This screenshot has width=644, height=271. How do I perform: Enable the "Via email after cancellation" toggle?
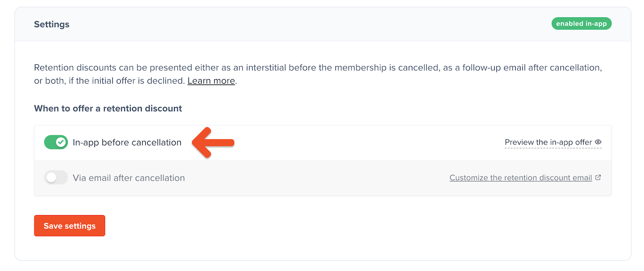56,177
